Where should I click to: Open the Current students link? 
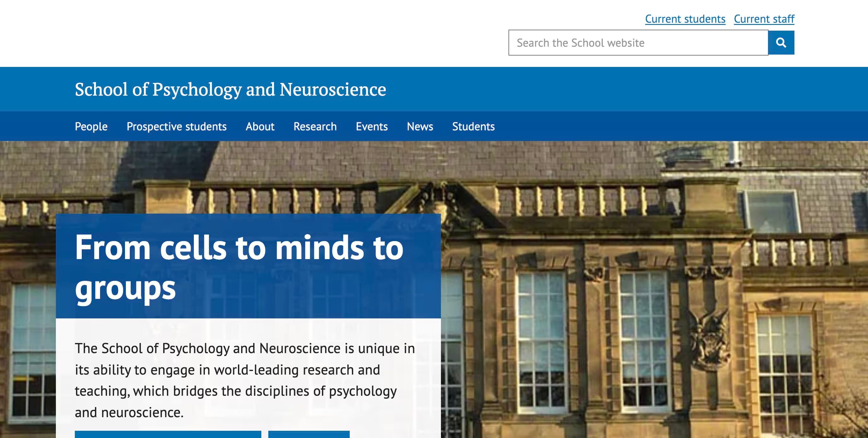tap(685, 19)
